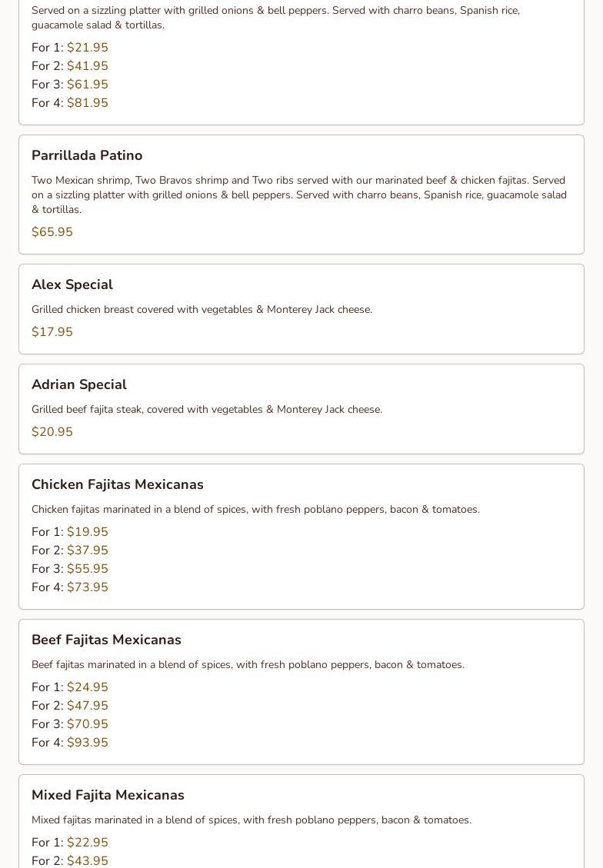The height and width of the screenshot is (868, 603).
Task: Click the Parrillada Patino description text
Action: 299,195
